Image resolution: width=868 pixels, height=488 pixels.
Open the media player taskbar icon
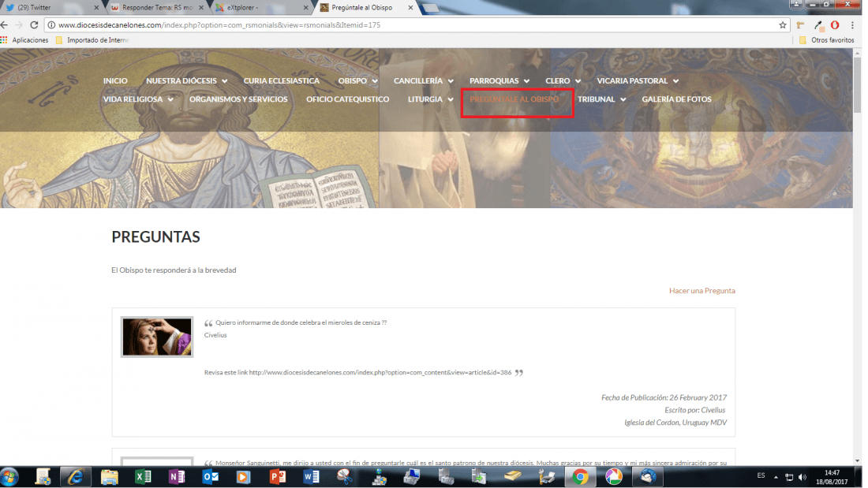pos(244,476)
